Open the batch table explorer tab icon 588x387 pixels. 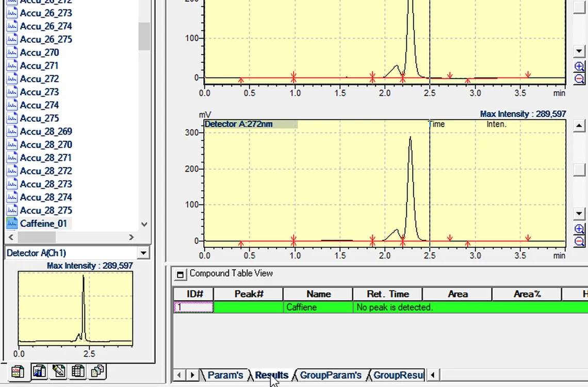click(x=78, y=372)
